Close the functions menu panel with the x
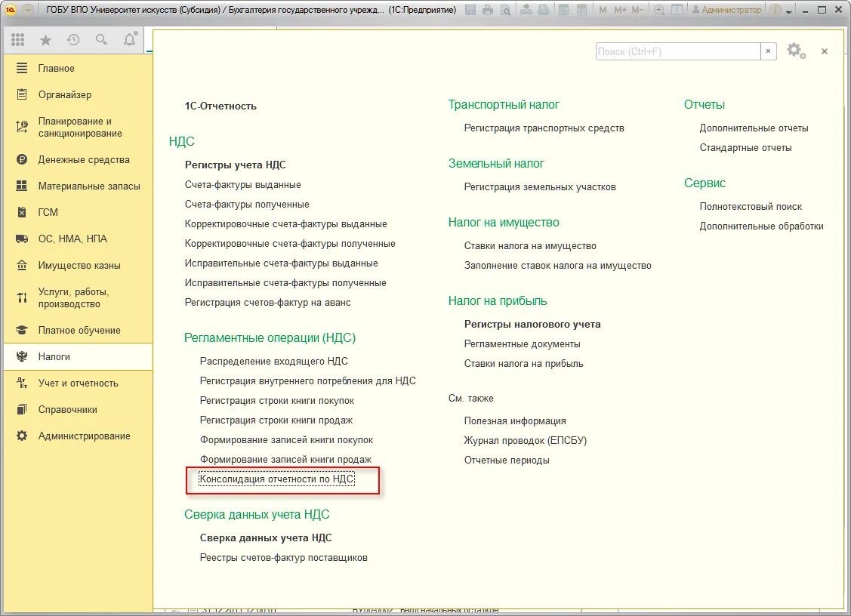 pos(825,51)
